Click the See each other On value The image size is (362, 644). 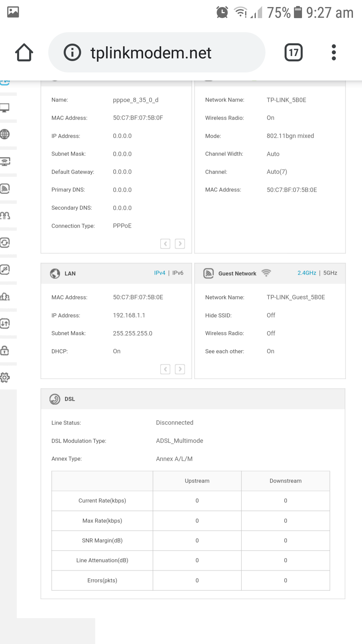[270, 351]
